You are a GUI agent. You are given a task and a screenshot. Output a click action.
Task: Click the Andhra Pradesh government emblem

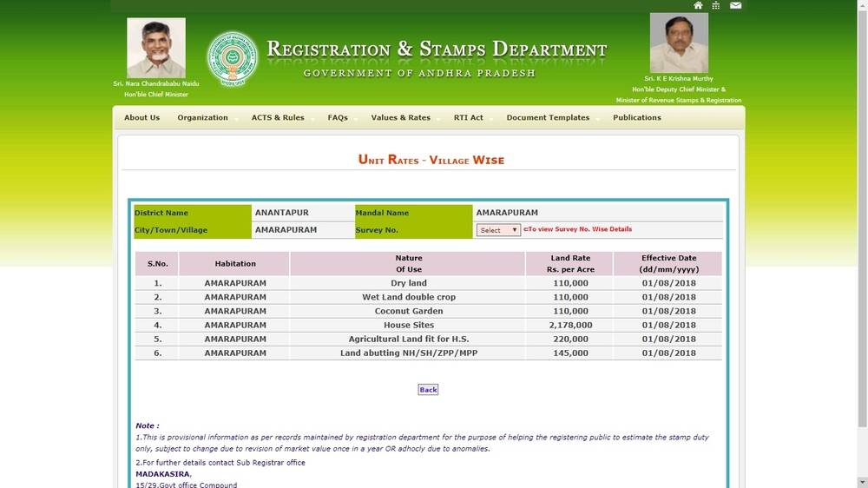pos(233,58)
